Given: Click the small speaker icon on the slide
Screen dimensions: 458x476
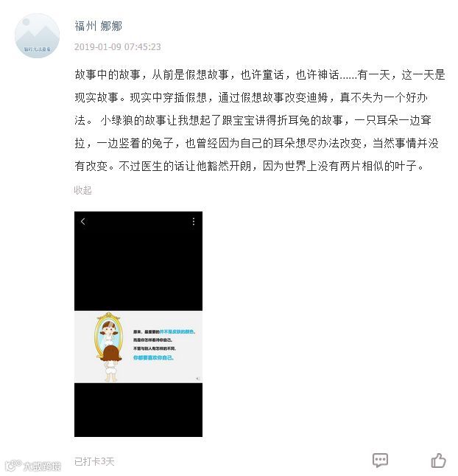Looking at the screenshot, I should (x=198, y=379).
